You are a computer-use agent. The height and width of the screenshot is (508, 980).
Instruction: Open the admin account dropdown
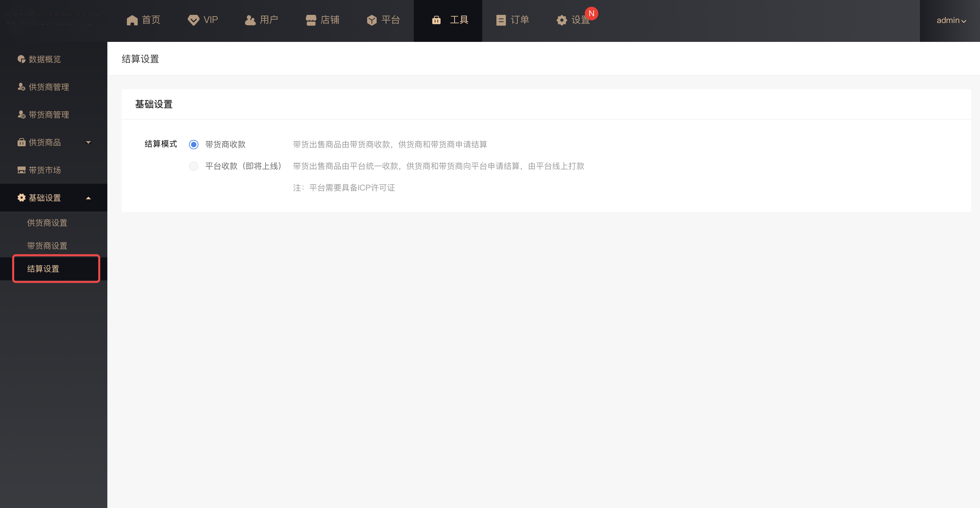click(x=951, y=21)
